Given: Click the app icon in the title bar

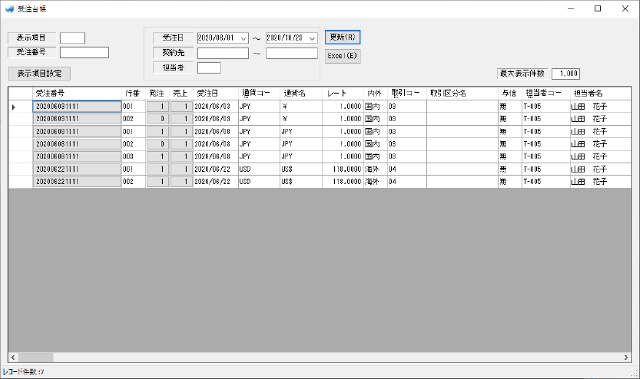Looking at the screenshot, I should tap(9, 9).
